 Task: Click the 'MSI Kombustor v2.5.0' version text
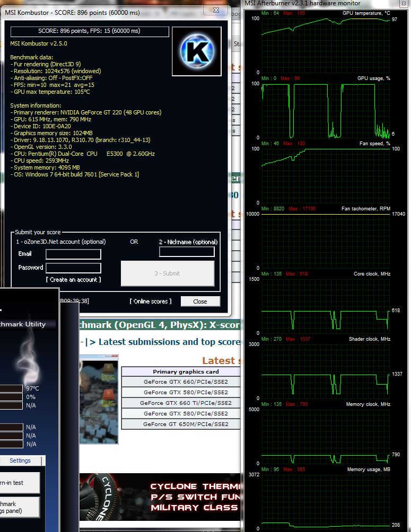[39, 43]
